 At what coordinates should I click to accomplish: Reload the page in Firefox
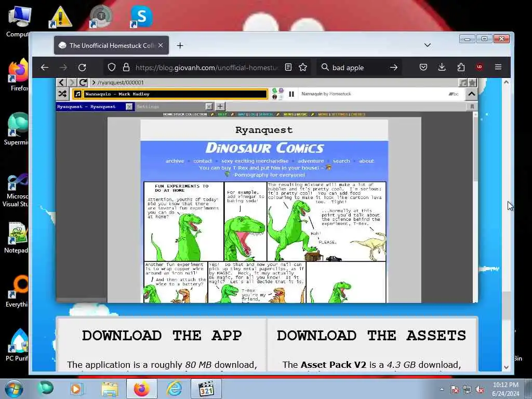coord(82,67)
